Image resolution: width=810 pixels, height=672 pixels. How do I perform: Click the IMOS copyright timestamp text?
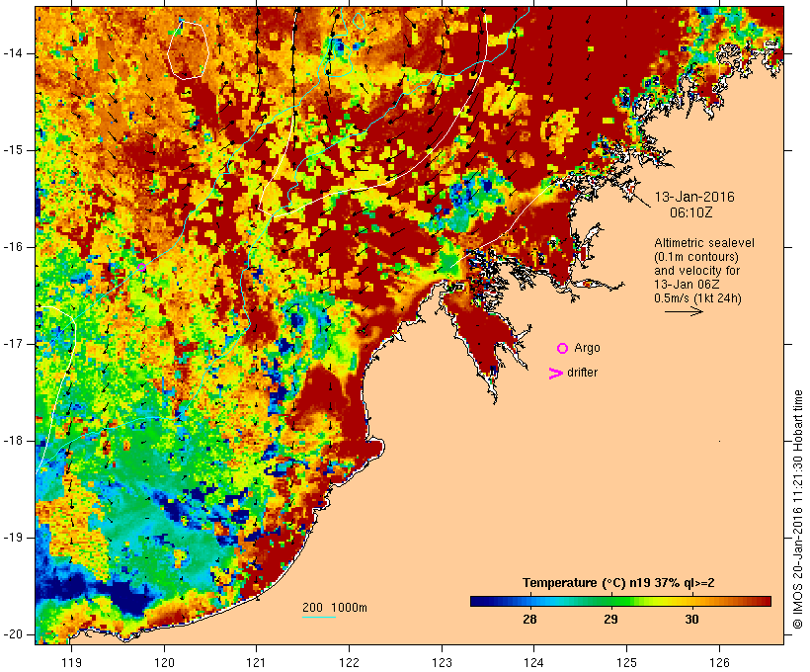(797, 509)
